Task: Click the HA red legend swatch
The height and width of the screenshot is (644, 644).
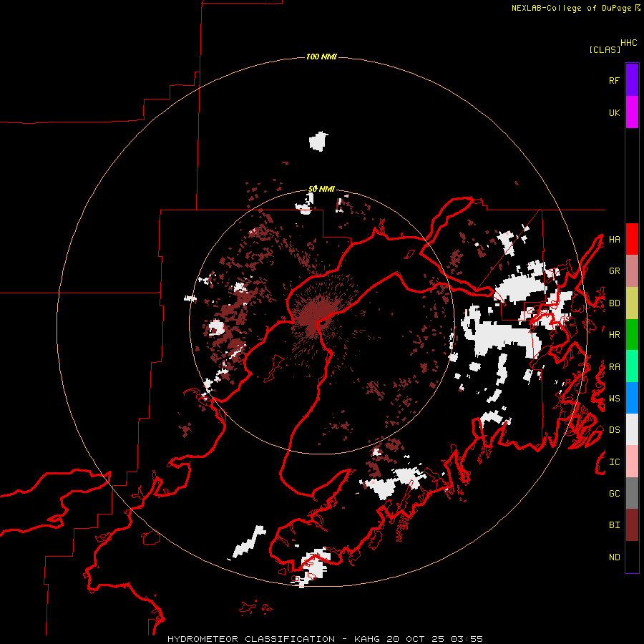Action: coord(632,239)
